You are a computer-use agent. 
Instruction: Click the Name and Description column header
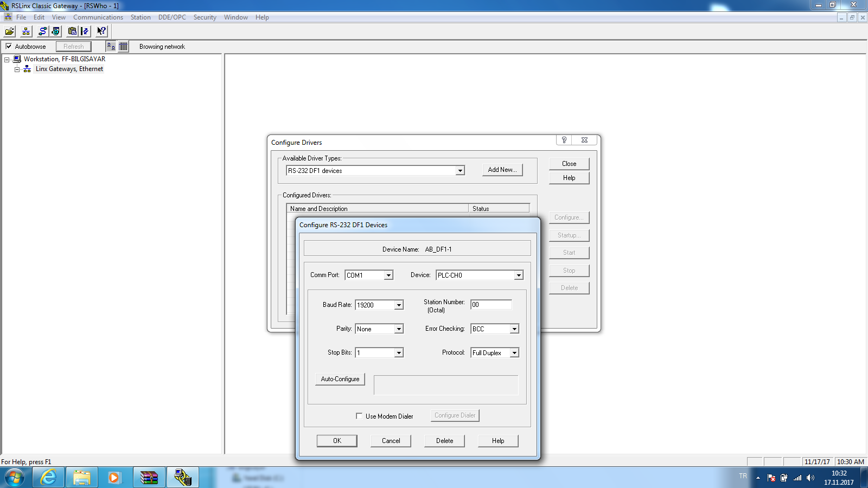tap(378, 209)
